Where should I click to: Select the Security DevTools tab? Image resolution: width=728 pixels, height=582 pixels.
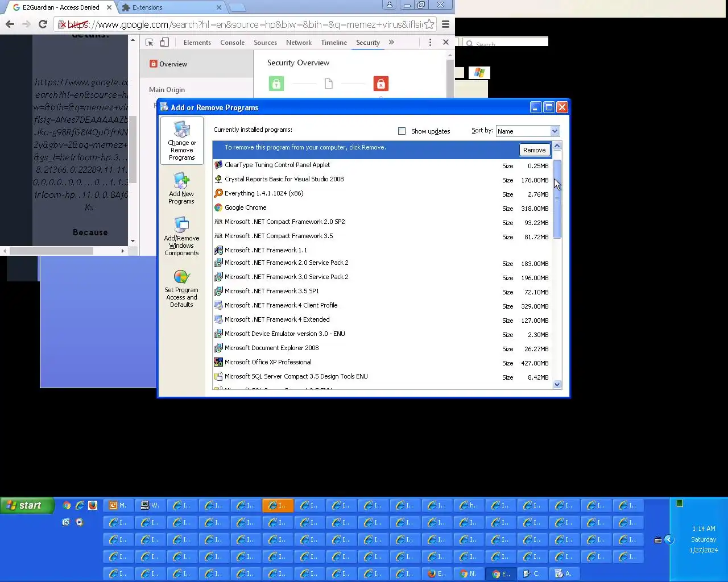(368, 43)
